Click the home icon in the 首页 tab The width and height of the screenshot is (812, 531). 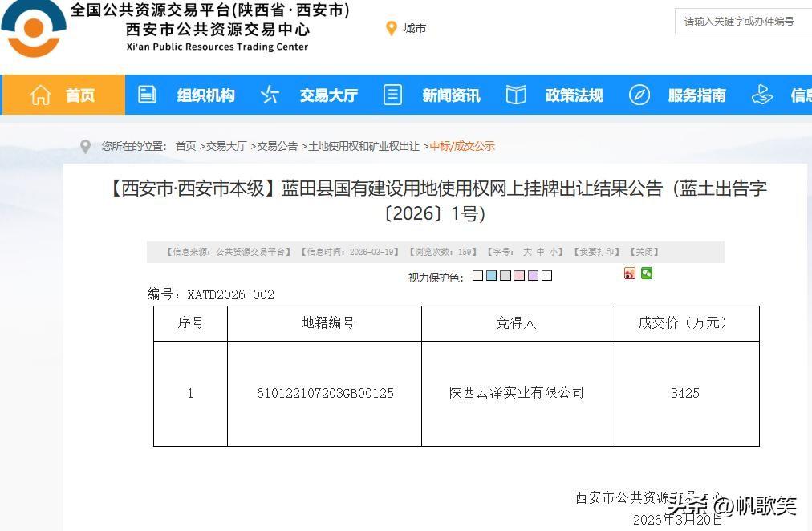pyautogui.click(x=40, y=95)
